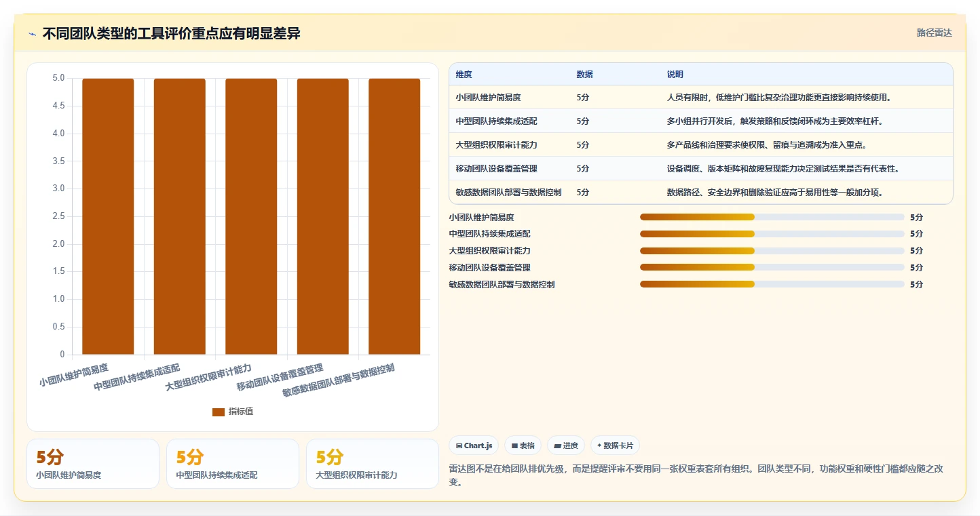Screen dimensions: 980x516
Task: Click the 路径雷达 label in header
Action: coord(934,33)
